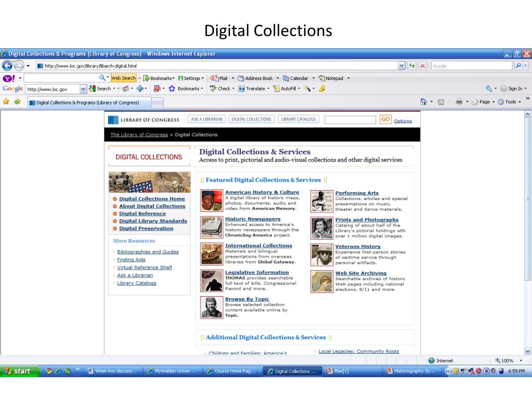The width and height of the screenshot is (532, 399).
Task: Select the Digital Collections & Programs browser tab
Action: click(89, 102)
